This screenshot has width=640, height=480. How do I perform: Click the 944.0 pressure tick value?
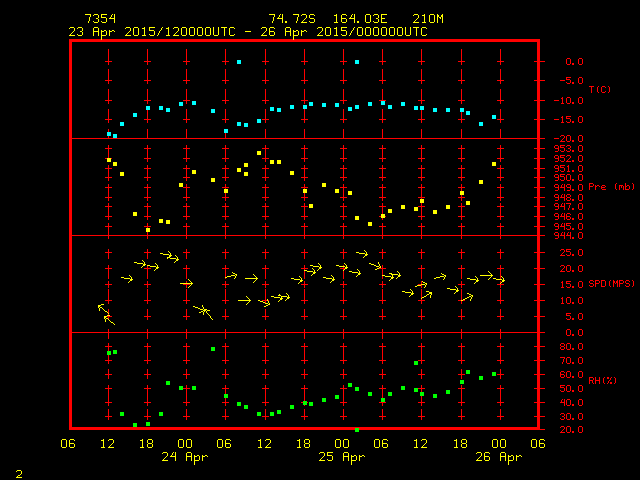(x=569, y=236)
